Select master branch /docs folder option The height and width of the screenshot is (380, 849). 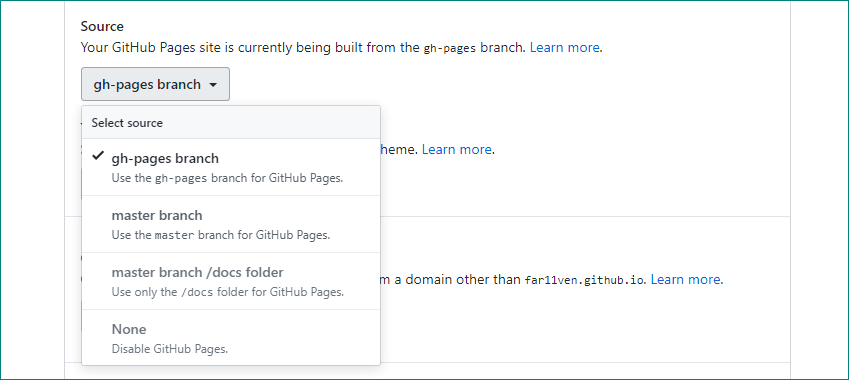click(x=231, y=281)
